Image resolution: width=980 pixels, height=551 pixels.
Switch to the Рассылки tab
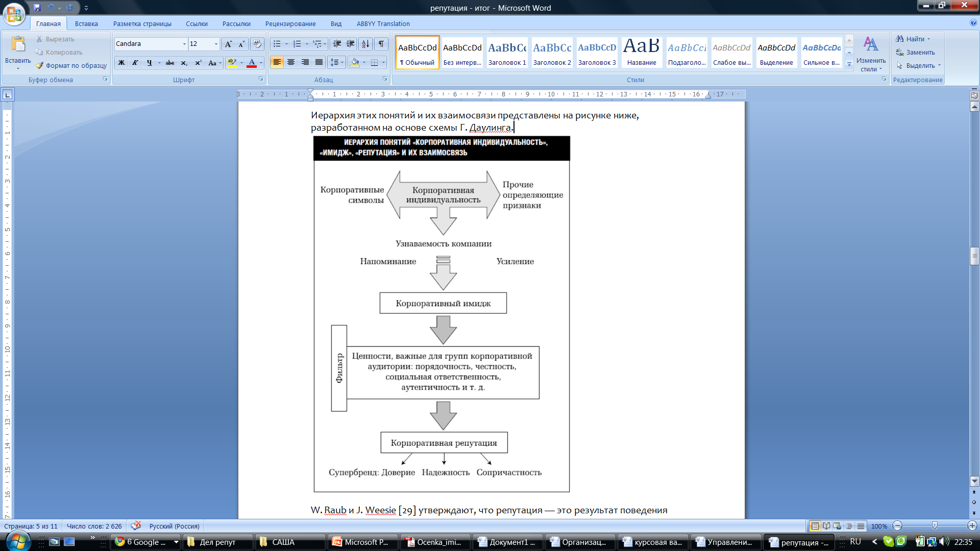pyautogui.click(x=236, y=23)
